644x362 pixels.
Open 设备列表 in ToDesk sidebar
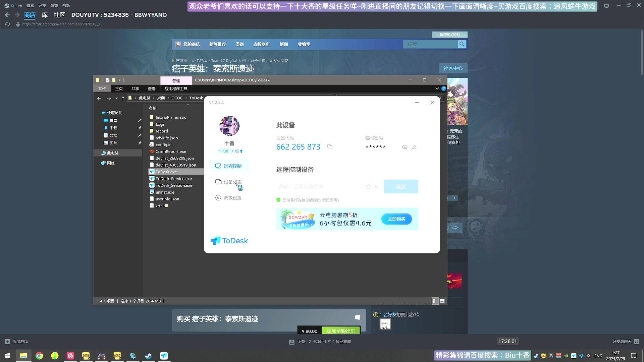click(x=228, y=182)
